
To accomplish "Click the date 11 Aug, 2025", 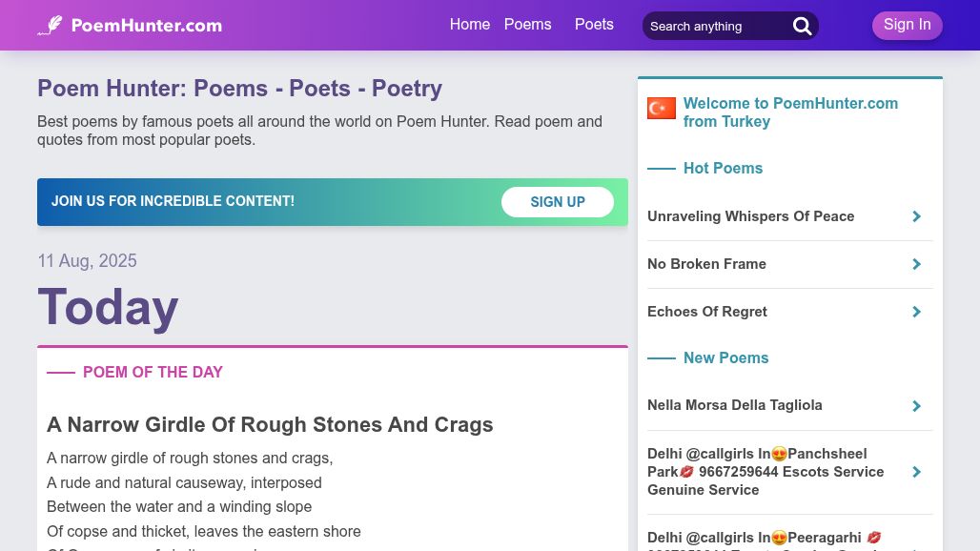I will pyautogui.click(x=87, y=260).
